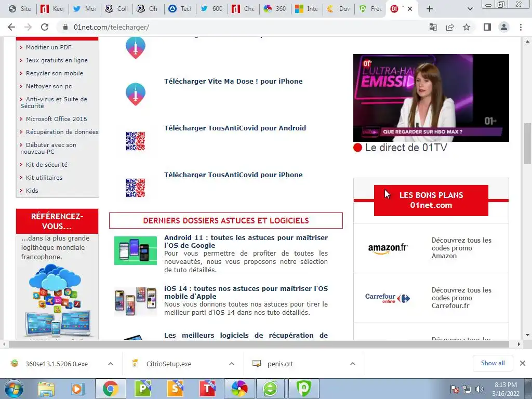The height and width of the screenshot is (399, 532).
Task: Open RÉFÉRENCEZ-VOUS red banner
Action: coord(57,221)
